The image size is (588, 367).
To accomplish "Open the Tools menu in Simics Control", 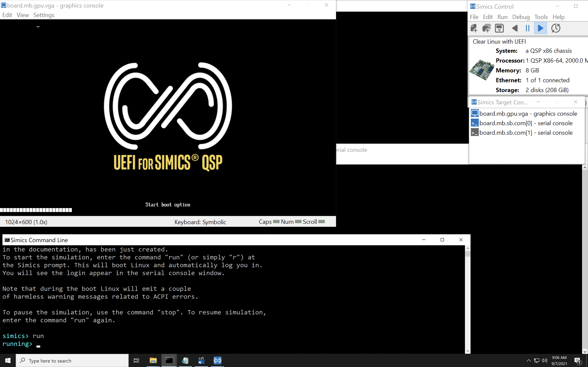I will (x=541, y=17).
